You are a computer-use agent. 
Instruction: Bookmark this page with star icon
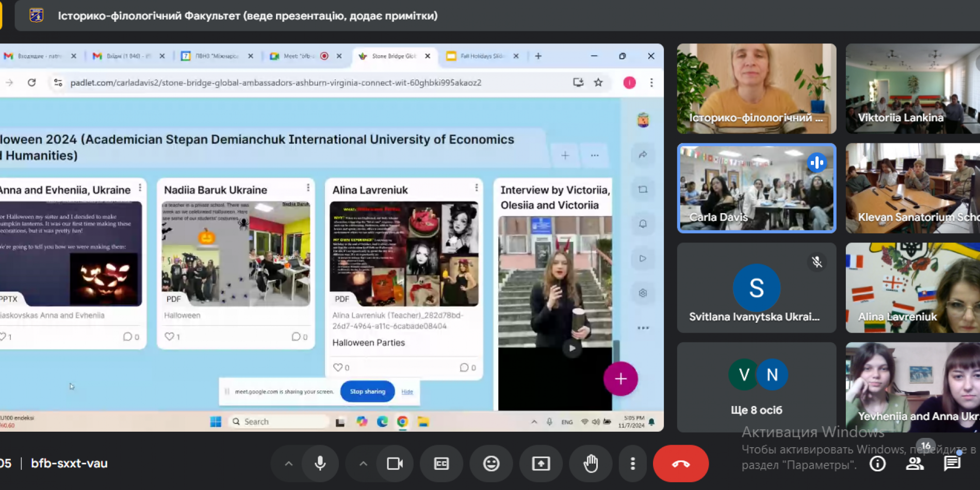[598, 83]
